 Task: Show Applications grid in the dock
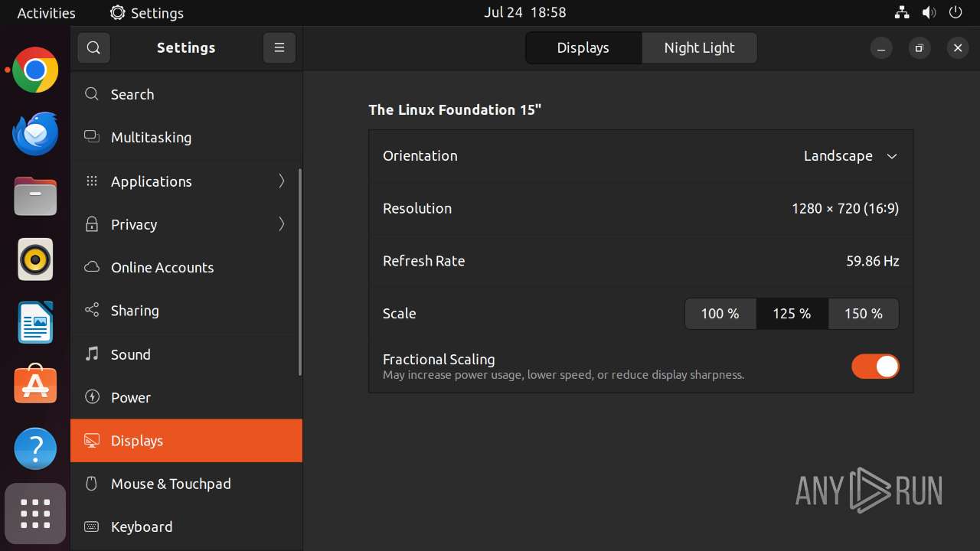click(35, 514)
